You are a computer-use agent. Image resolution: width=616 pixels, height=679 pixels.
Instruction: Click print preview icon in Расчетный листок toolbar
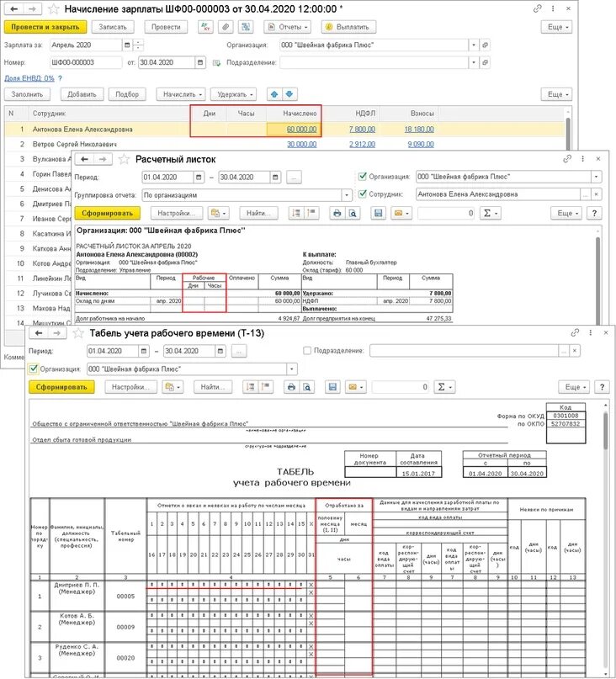353,213
